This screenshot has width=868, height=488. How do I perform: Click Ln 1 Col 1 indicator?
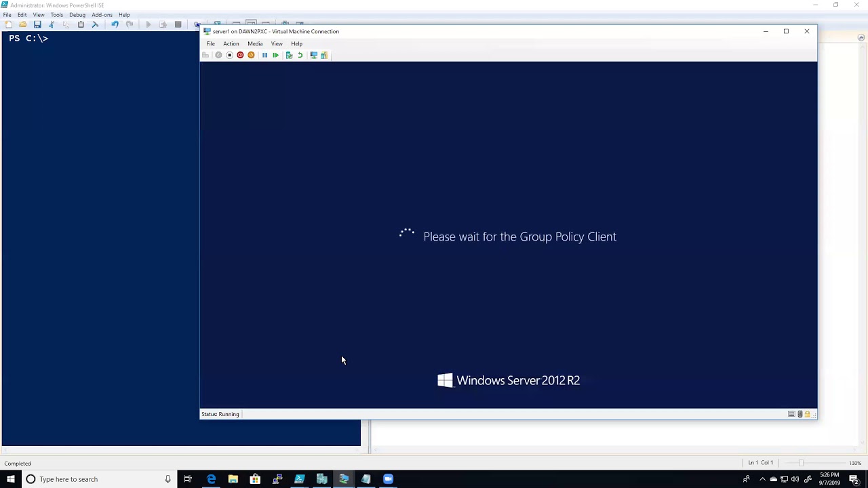[x=760, y=463]
